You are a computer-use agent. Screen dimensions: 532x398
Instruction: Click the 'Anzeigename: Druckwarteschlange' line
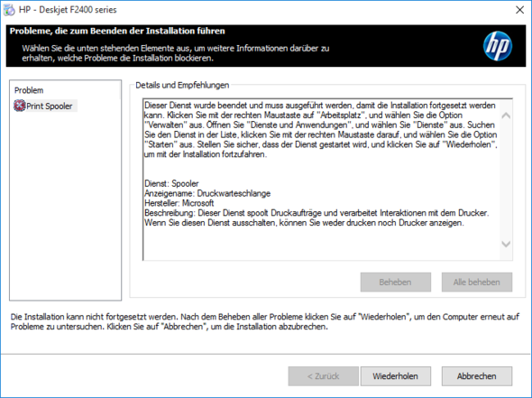(x=207, y=193)
